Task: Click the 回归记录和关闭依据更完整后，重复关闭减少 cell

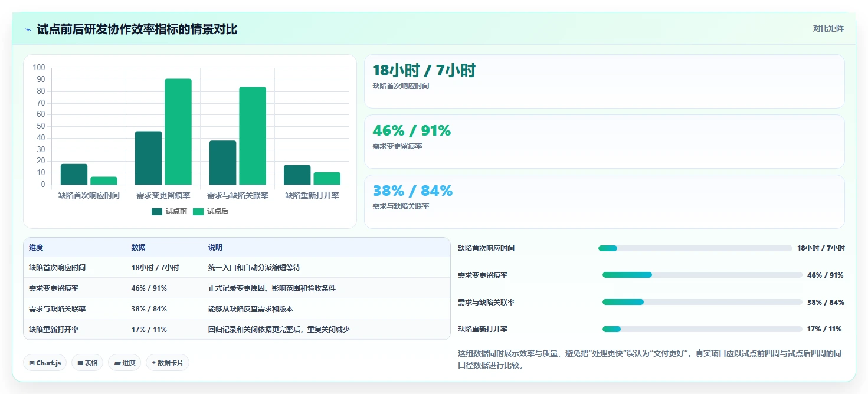Action: pos(279,330)
